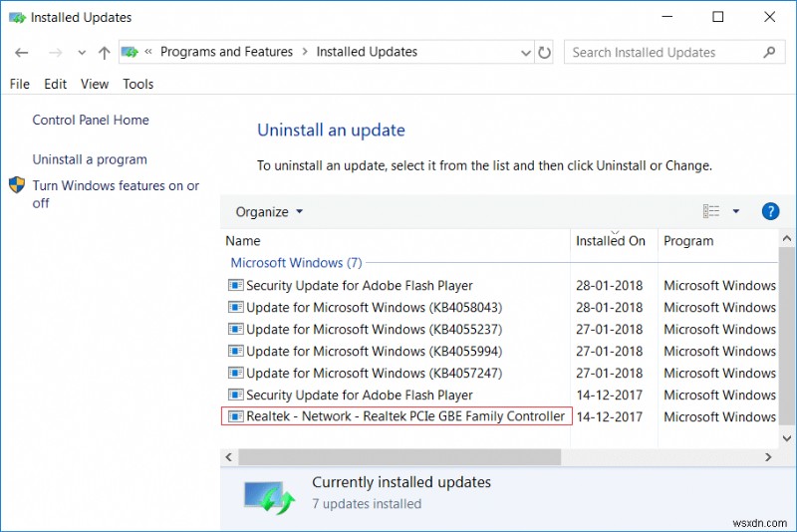Select Update for Microsoft Windows (KB4057247)
The image size is (797, 532).
[375, 373]
